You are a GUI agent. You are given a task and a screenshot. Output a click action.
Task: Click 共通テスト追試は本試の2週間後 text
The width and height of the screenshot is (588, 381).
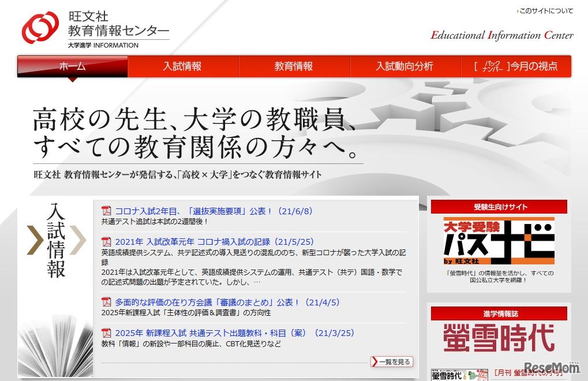[x=155, y=222]
